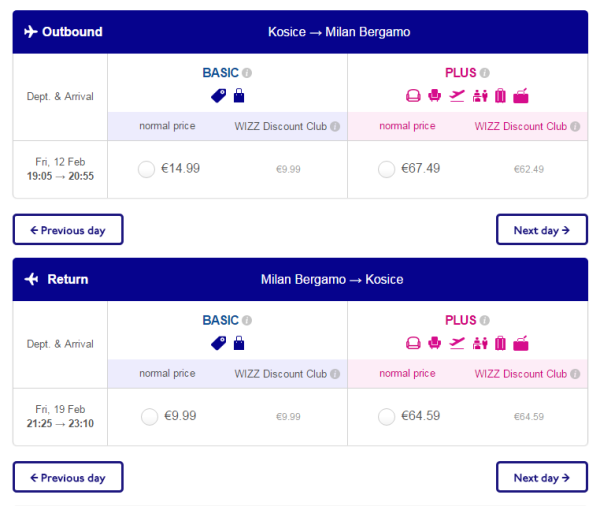Click outbound BASIC price tag icon
Viewport: 600px width, 506px height.
[x=218, y=96]
